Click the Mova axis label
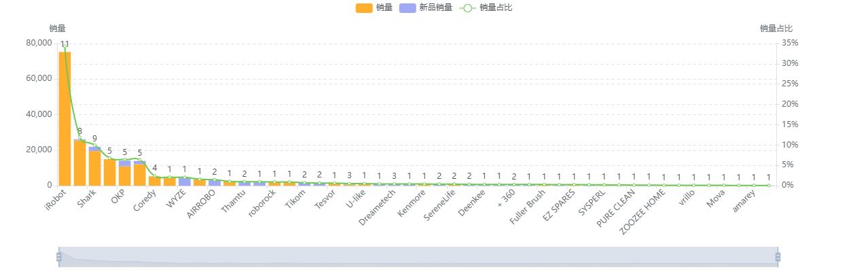The image size is (868, 272). [717, 199]
